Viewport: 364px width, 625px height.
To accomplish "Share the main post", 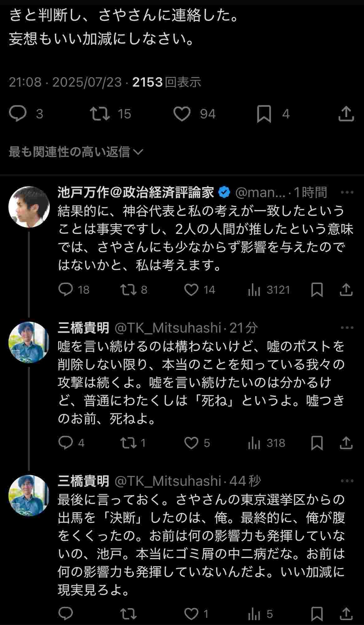I will coord(346,114).
